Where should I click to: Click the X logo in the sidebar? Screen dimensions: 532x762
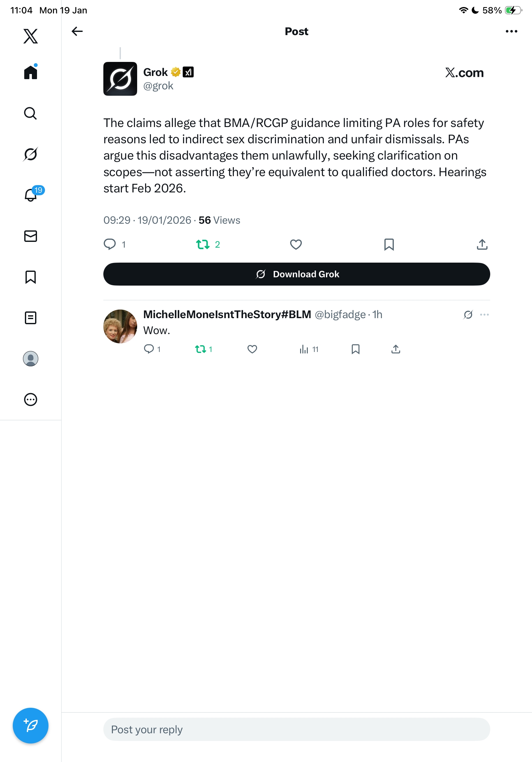point(31,36)
